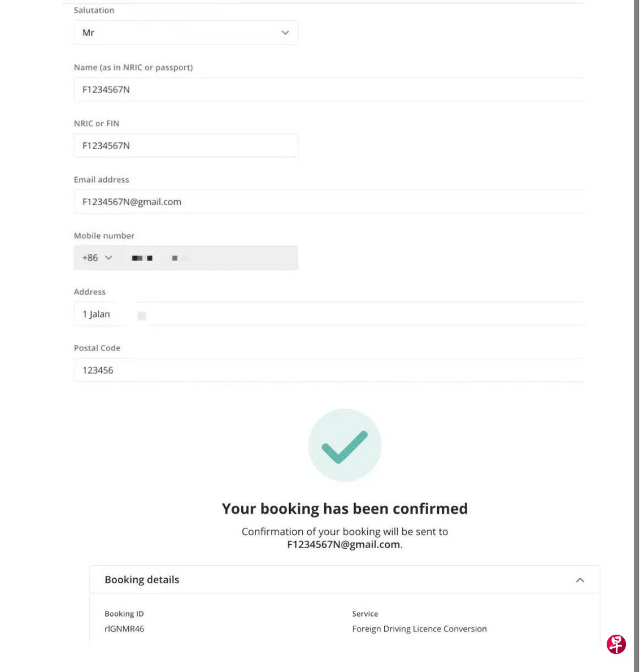The height and width of the screenshot is (672, 644).
Task: Click the bold confirmation email address text
Action: (343, 545)
